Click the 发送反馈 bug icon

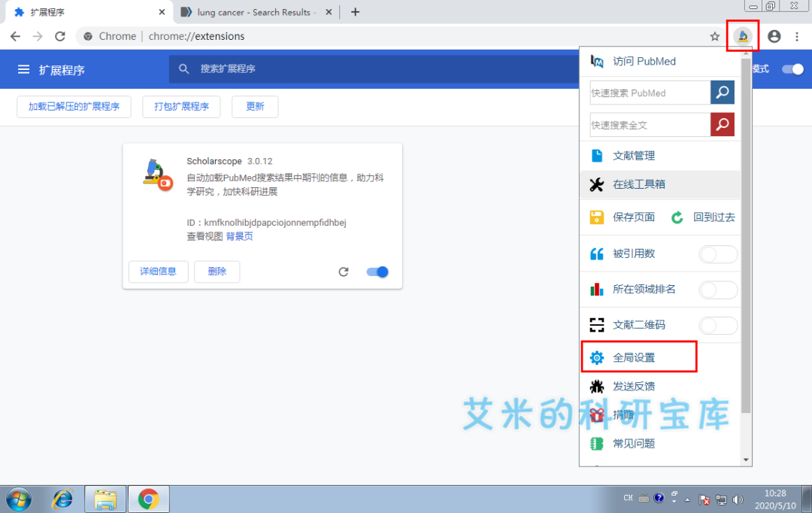pyautogui.click(x=596, y=386)
